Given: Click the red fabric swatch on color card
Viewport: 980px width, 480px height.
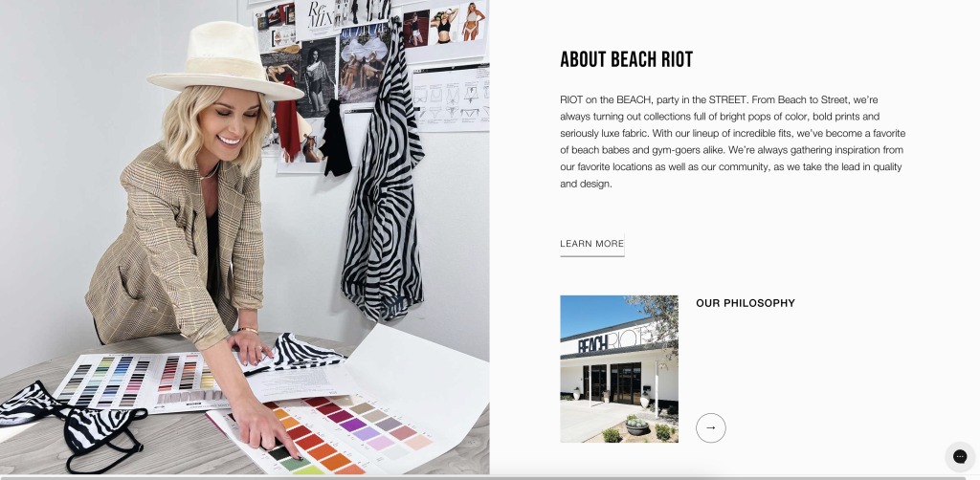Looking at the screenshot, I should point(310,443).
